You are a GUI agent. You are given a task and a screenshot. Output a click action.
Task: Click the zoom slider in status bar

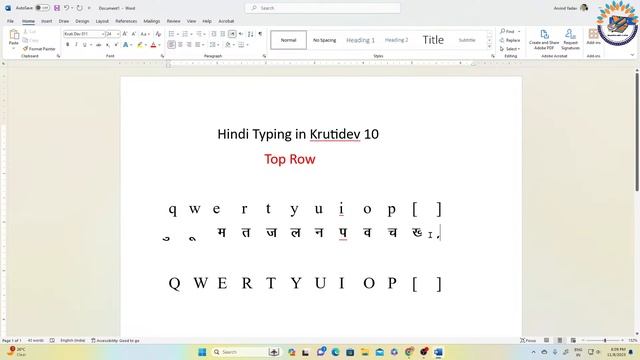click(605, 340)
